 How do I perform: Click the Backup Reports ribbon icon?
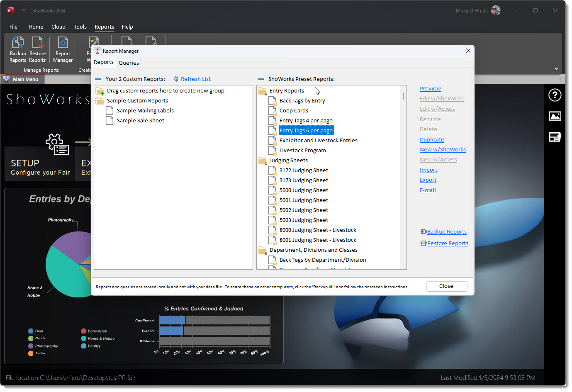18,43
